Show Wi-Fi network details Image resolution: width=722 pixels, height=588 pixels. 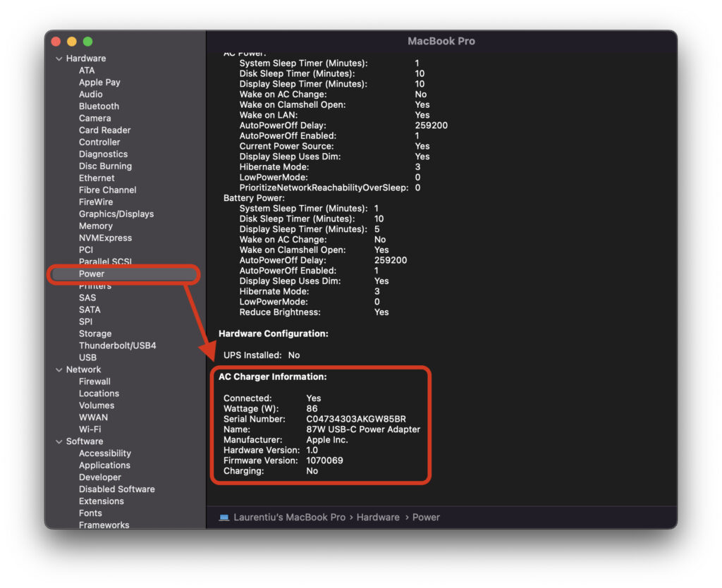click(x=90, y=429)
